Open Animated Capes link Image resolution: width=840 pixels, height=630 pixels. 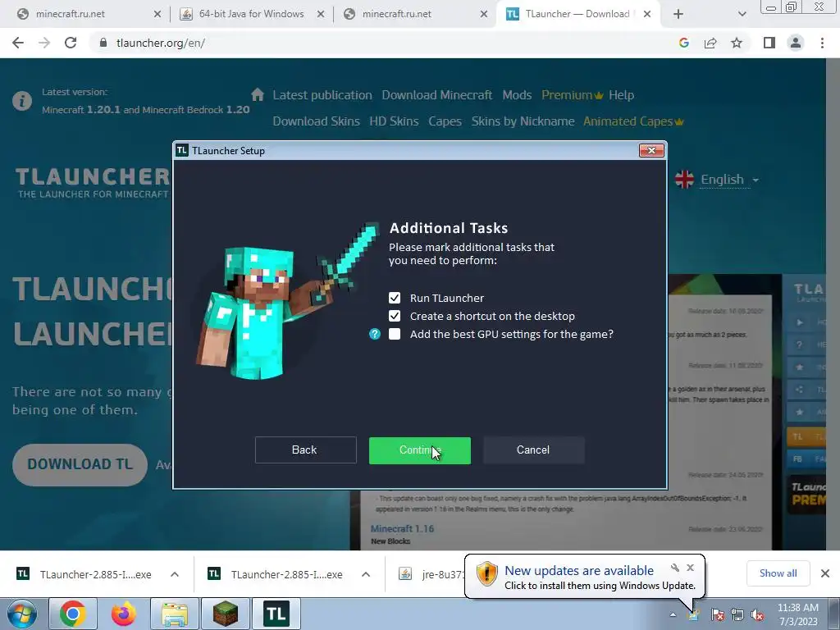pos(633,121)
